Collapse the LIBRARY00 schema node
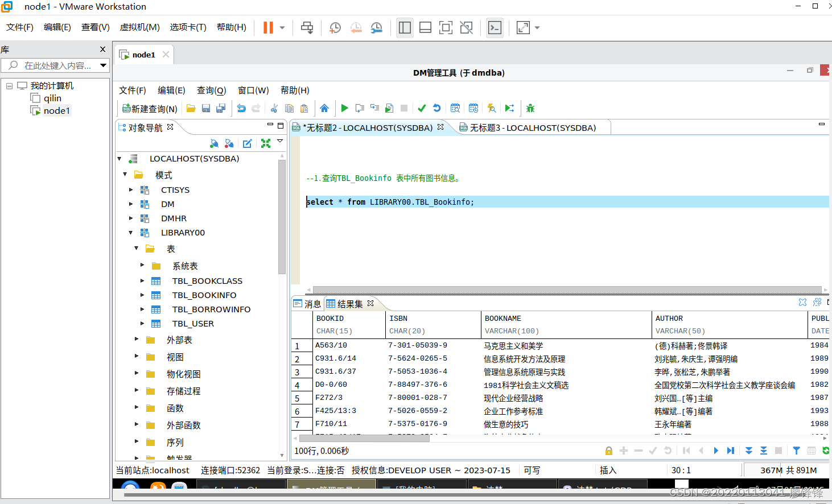This screenshot has height=504, width=832. (x=130, y=233)
